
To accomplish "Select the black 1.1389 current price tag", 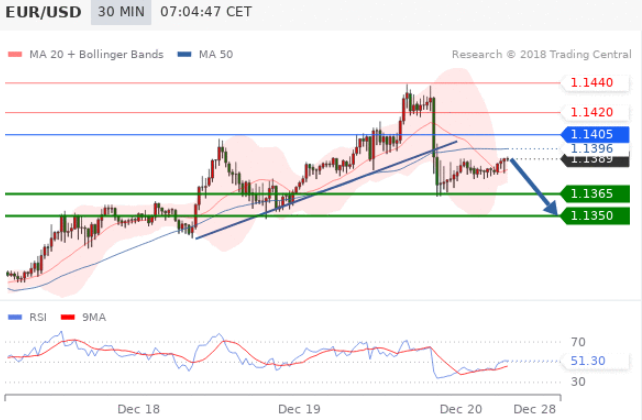I will click(x=594, y=160).
